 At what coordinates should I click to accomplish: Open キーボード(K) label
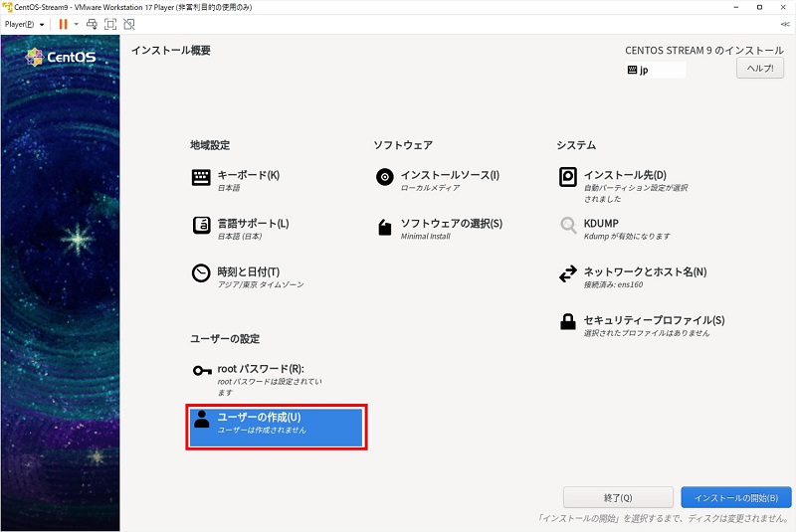tap(248, 175)
